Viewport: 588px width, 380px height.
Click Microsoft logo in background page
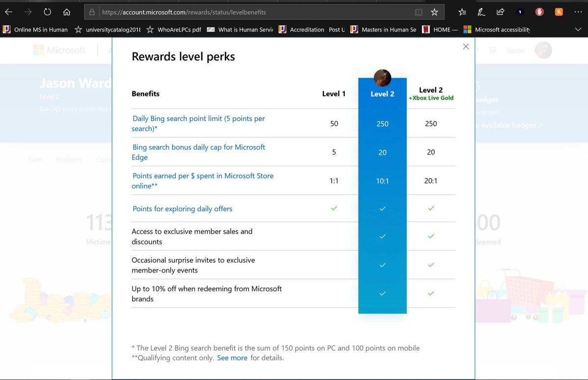point(59,50)
